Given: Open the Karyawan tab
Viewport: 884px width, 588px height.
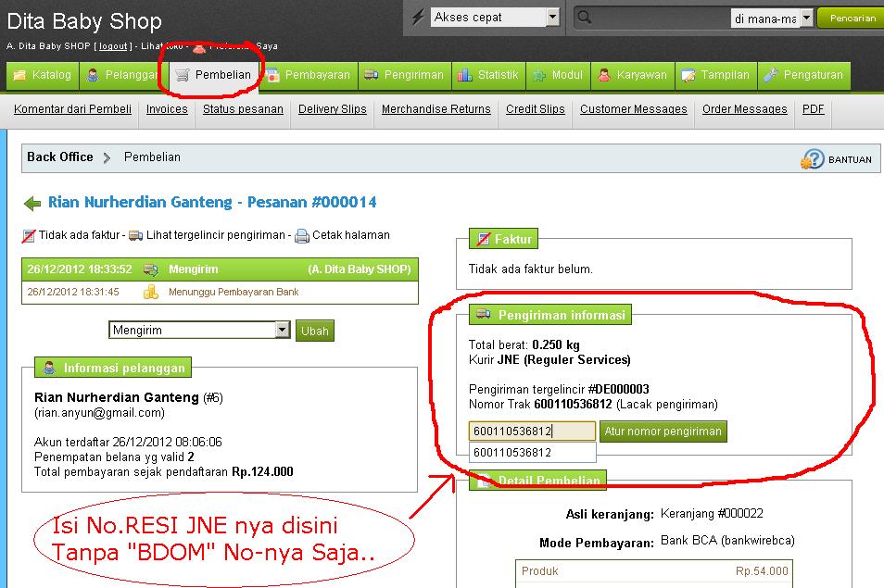Looking at the screenshot, I should 633,76.
